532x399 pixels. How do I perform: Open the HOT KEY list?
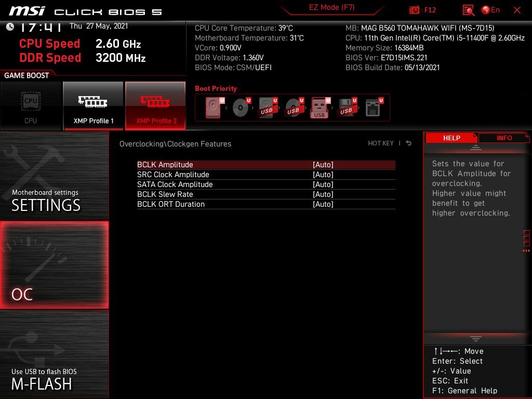(x=381, y=143)
